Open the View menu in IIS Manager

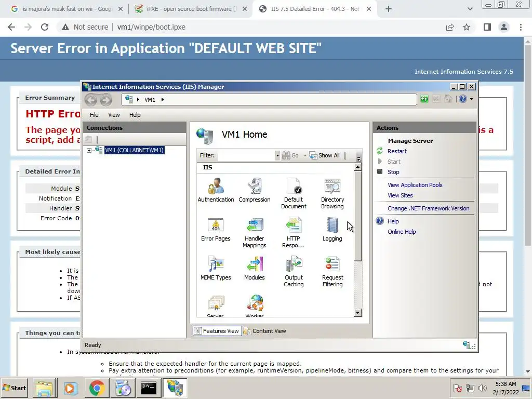114,115
